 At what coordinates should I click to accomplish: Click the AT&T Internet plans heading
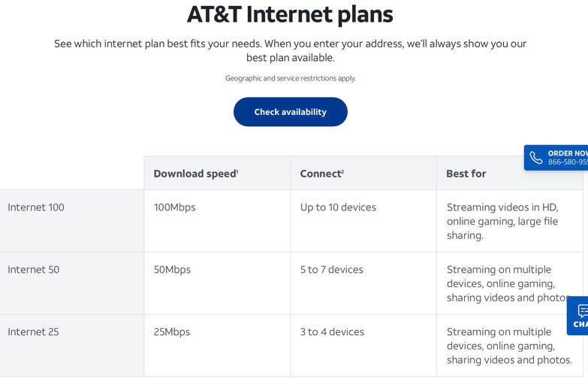(x=290, y=14)
